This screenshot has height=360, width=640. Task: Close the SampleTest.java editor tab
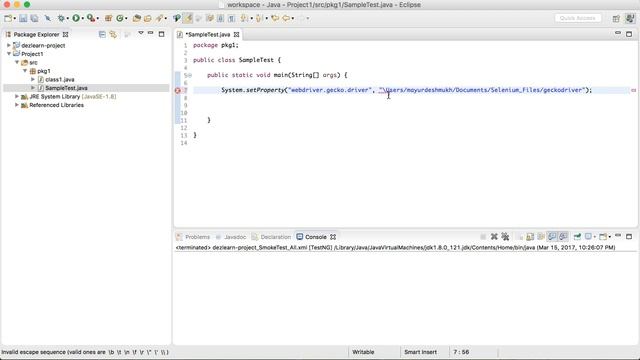[x=236, y=35]
